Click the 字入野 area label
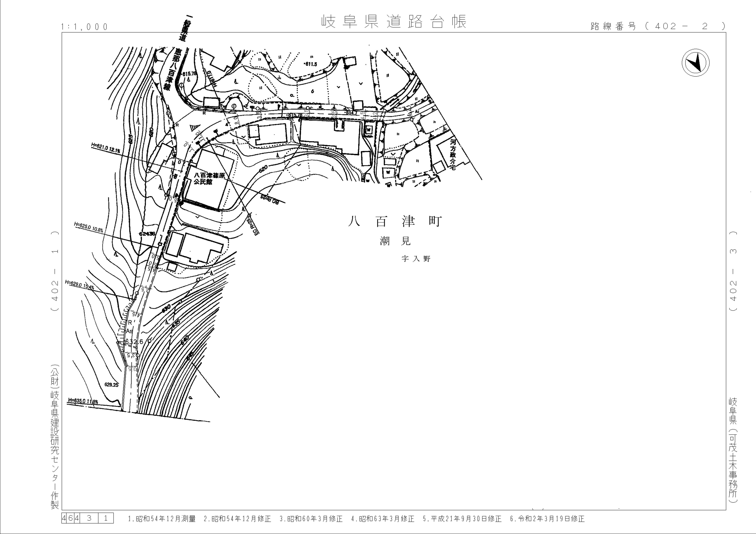This screenshot has width=756, height=534. click(x=416, y=259)
